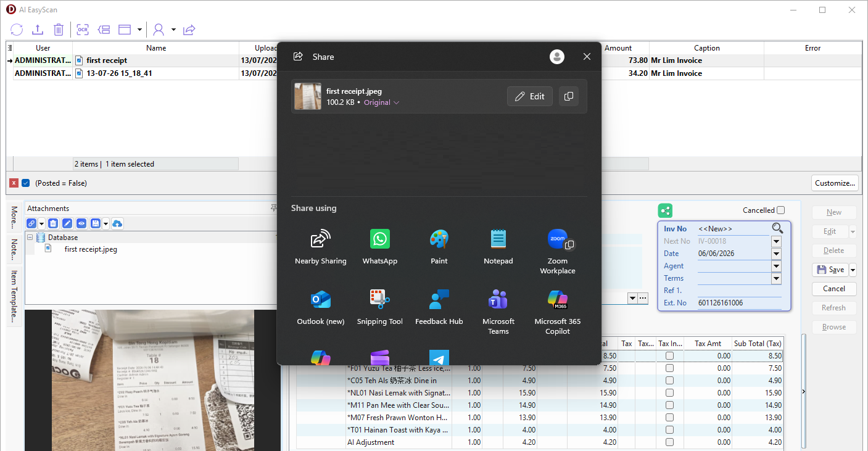
Task: Click the Cancel button
Action: (x=834, y=289)
